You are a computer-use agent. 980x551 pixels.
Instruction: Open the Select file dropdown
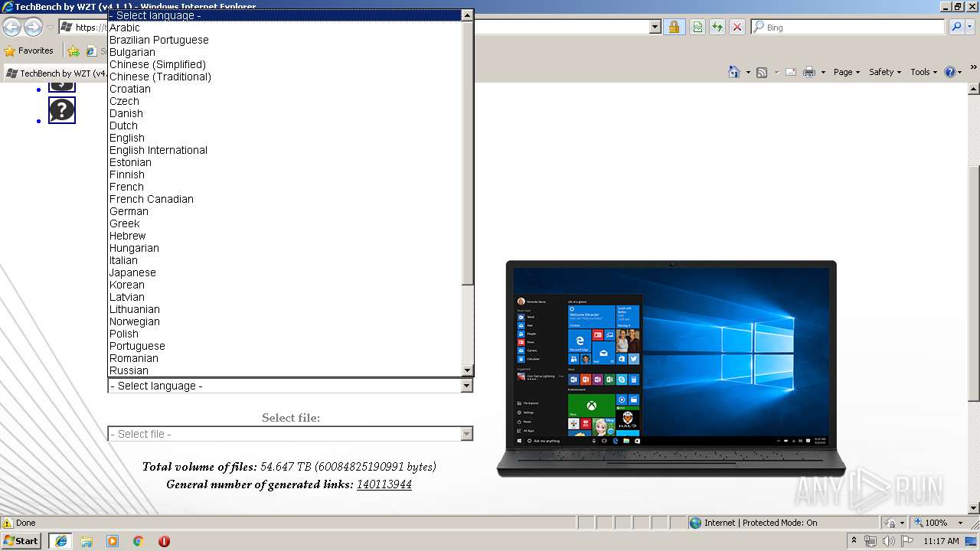(x=290, y=434)
